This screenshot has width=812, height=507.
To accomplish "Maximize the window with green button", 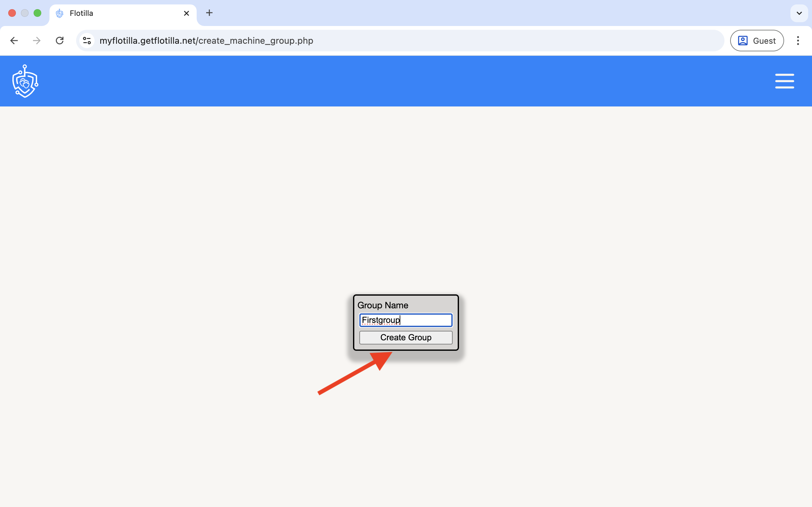I will coord(37,13).
